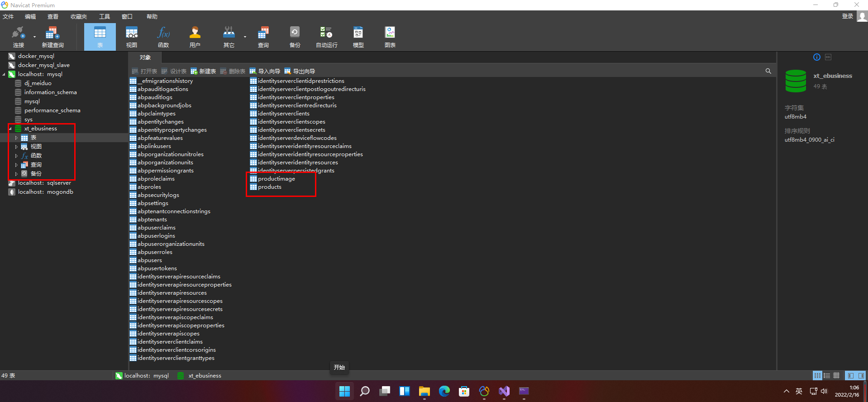Toggle right information pane visibility
This screenshot has height=402, width=868.
click(861, 375)
